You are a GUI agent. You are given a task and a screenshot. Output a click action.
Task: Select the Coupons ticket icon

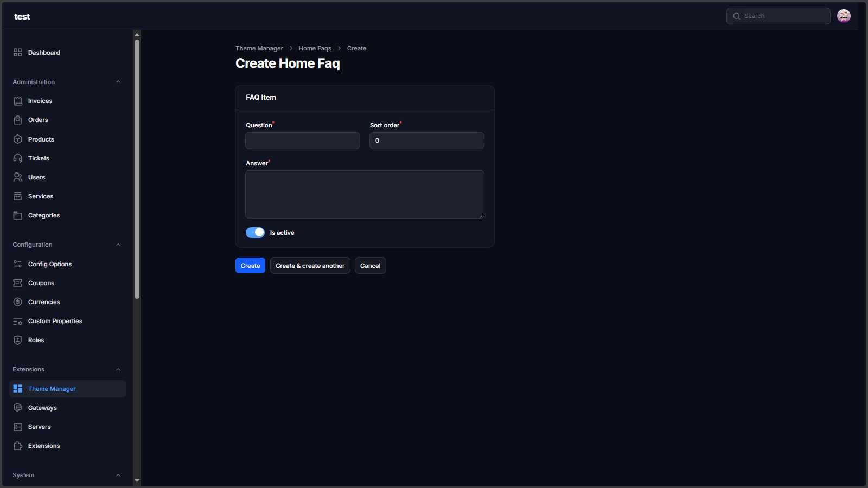18,283
